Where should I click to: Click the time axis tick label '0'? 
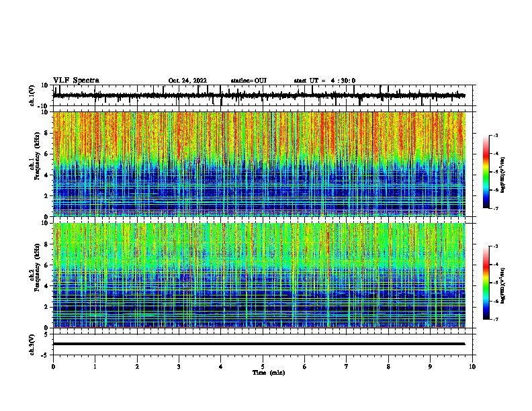(x=53, y=367)
